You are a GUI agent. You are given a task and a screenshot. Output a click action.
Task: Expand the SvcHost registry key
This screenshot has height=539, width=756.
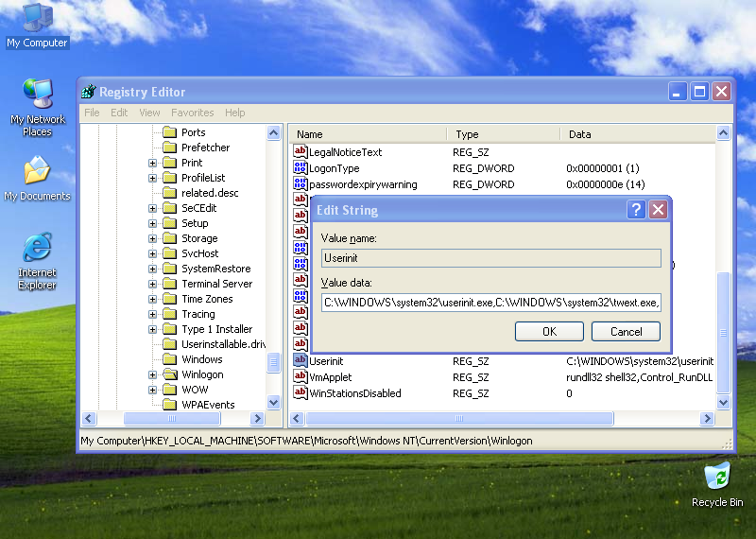coord(152,253)
